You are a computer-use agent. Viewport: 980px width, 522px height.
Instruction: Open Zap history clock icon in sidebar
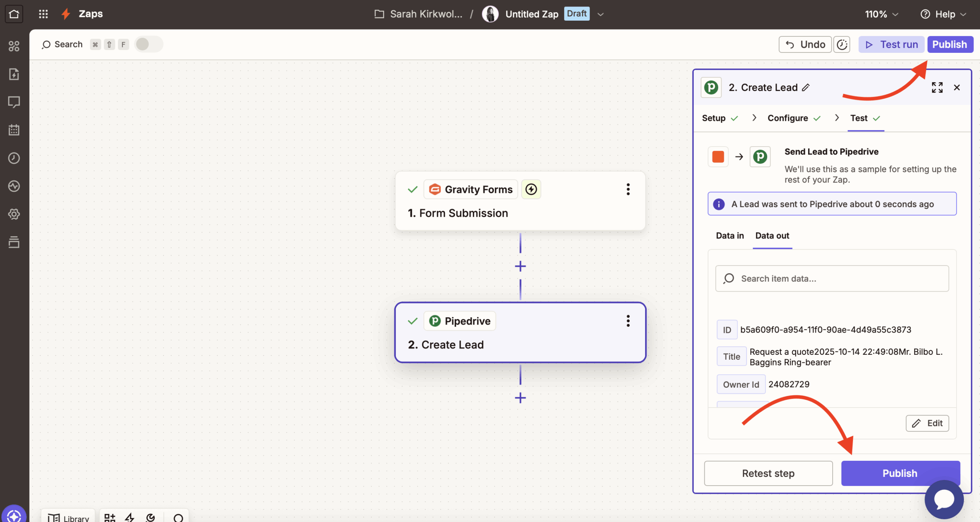click(14, 158)
